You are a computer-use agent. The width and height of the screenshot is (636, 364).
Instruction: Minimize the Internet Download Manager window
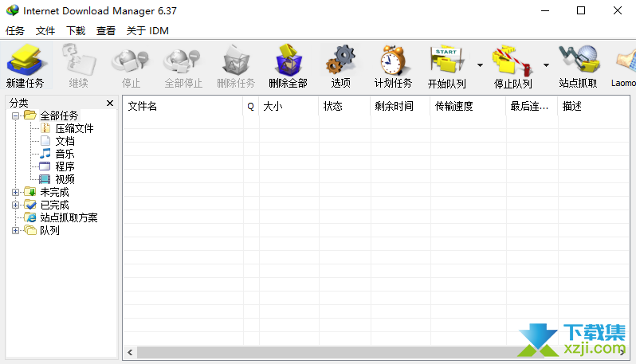(x=545, y=10)
